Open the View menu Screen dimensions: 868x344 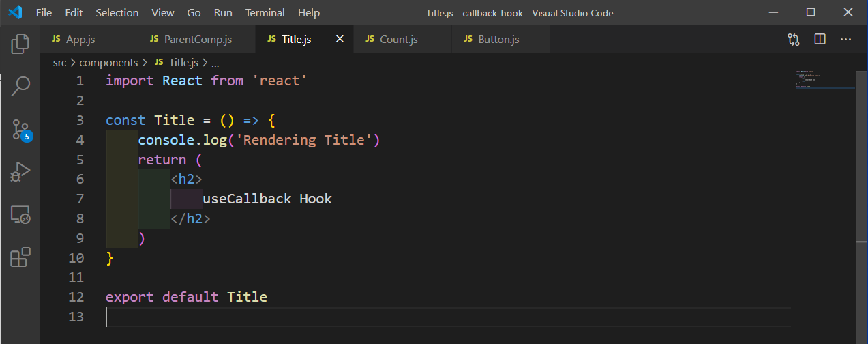[163, 12]
